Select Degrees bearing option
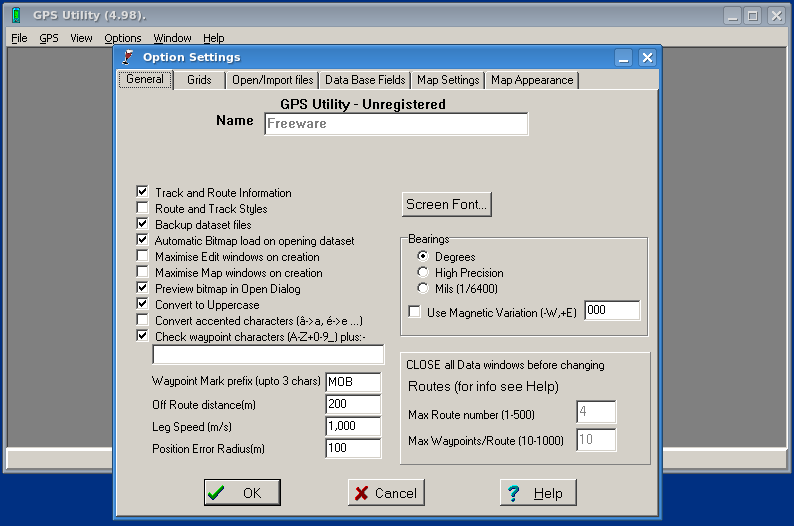This screenshot has width=794, height=526. [x=423, y=256]
